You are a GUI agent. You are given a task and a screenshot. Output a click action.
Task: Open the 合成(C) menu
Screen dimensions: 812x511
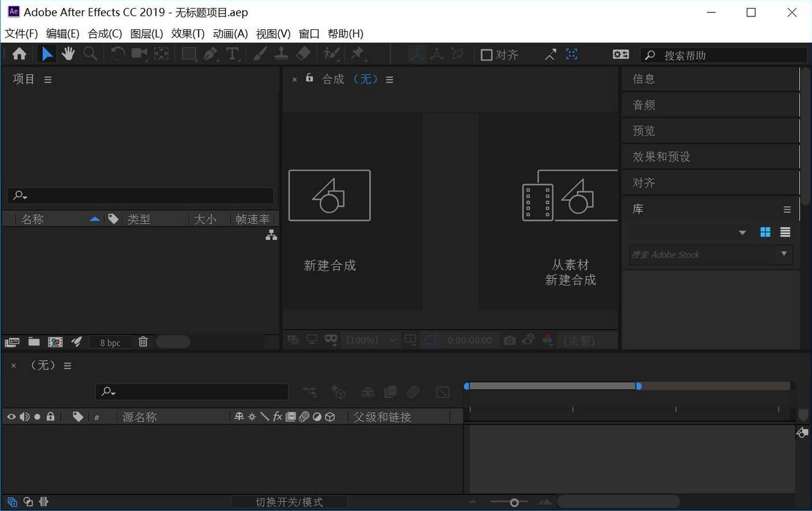click(x=105, y=34)
